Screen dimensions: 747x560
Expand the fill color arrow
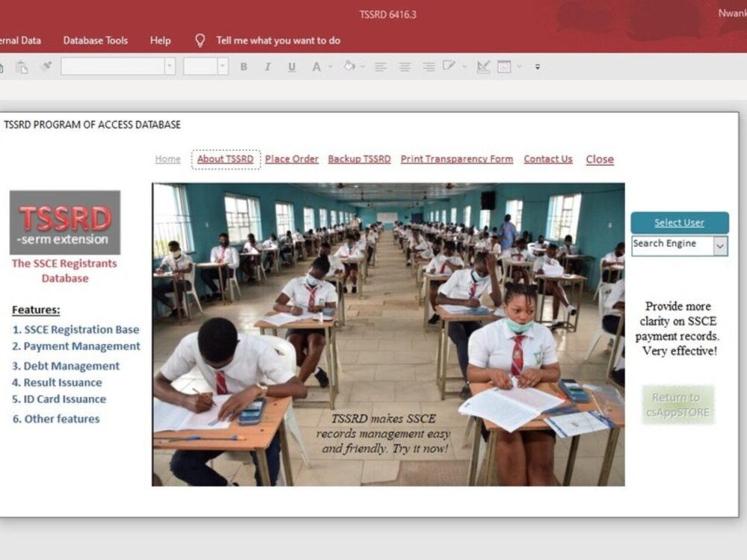pyautogui.click(x=362, y=67)
